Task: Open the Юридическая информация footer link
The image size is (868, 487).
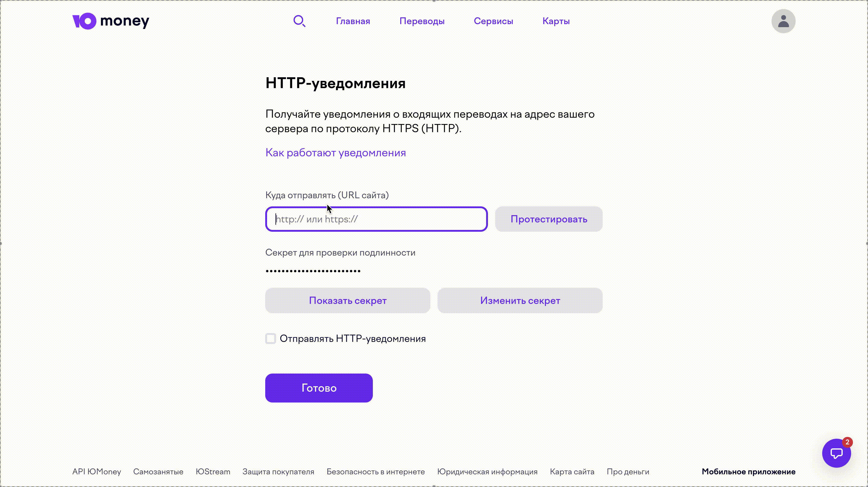Action: tap(487, 472)
